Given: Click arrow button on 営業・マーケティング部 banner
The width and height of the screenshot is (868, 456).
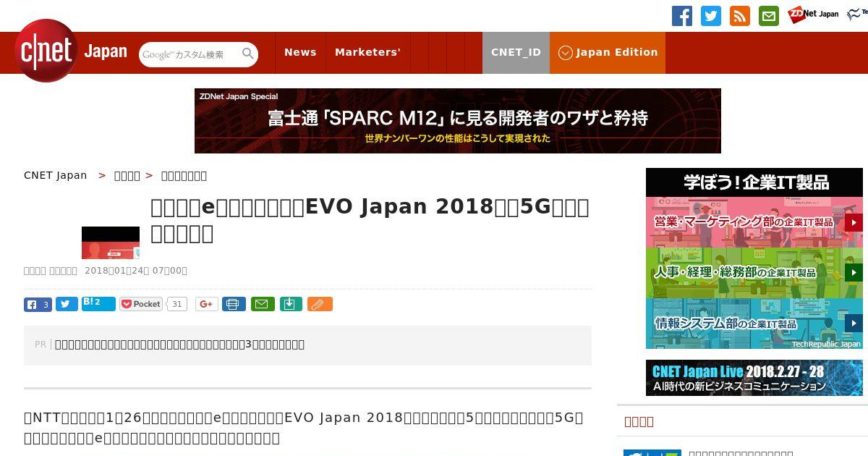Looking at the screenshot, I should [x=854, y=222].
